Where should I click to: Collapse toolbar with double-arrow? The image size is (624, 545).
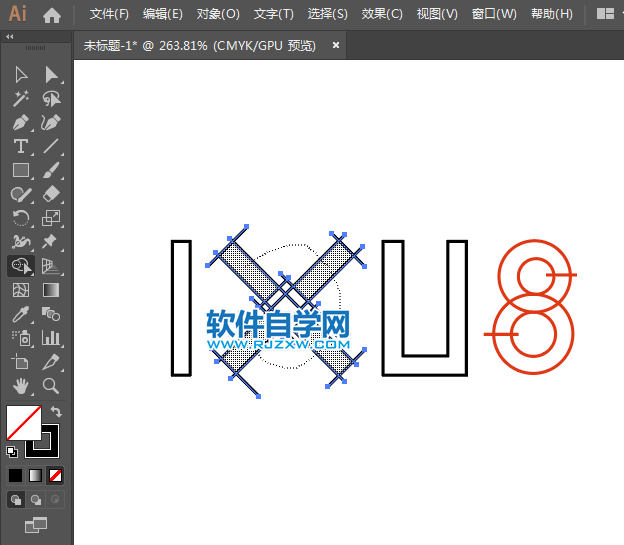pos(10,37)
